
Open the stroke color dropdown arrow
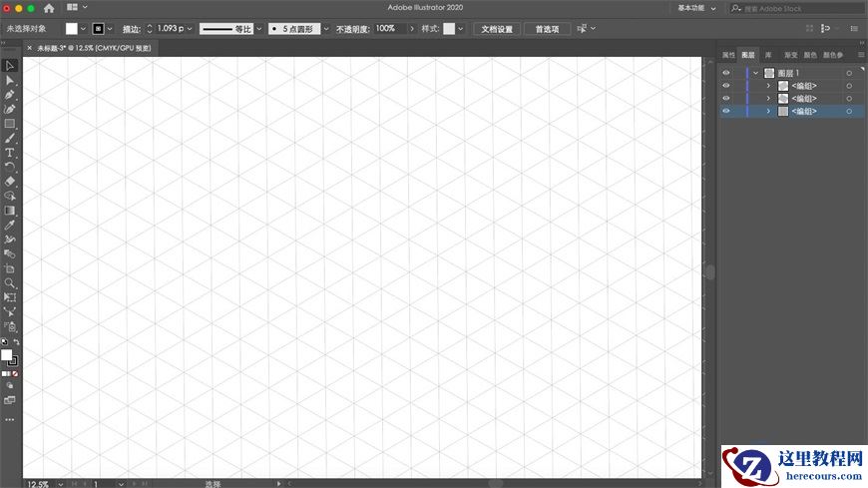point(110,29)
